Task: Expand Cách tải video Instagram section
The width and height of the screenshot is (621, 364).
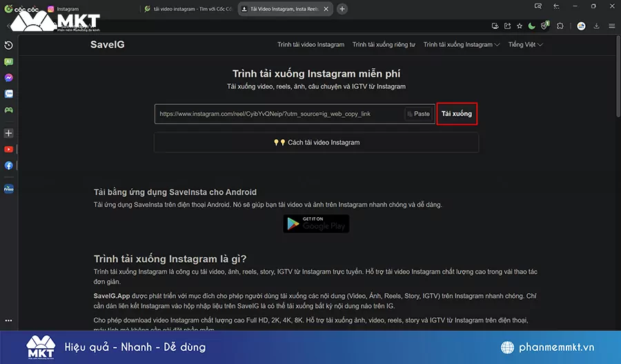Action: click(x=316, y=143)
